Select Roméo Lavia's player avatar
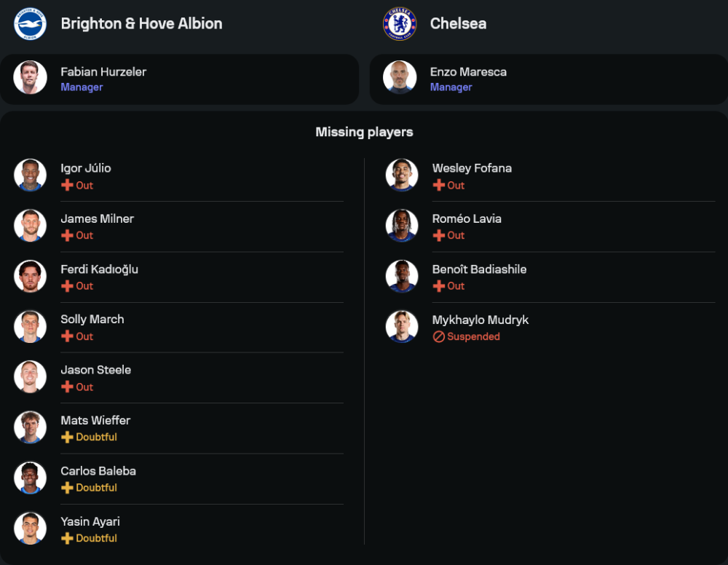This screenshot has width=728, height=565. (x=402, y=226)
